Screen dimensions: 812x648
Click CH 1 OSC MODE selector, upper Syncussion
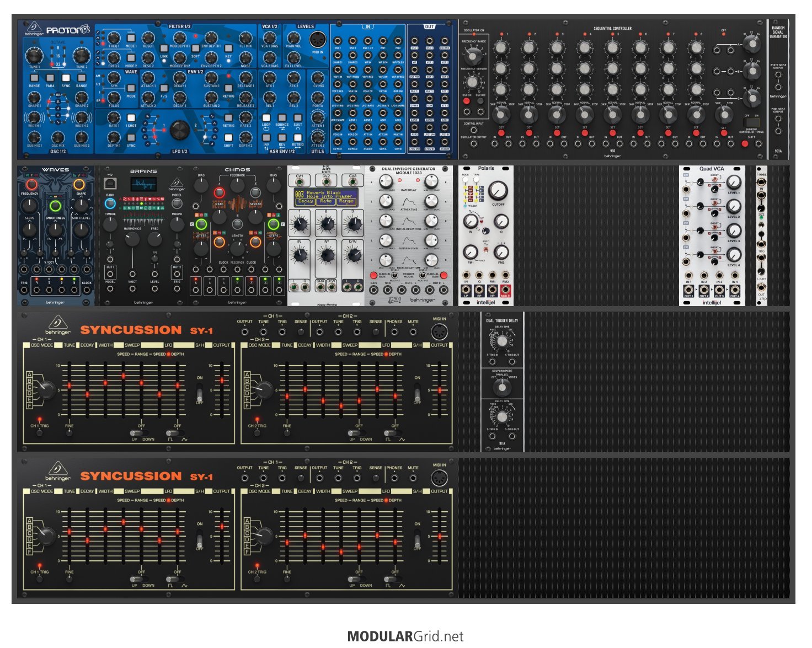click(x=46, y=389)
